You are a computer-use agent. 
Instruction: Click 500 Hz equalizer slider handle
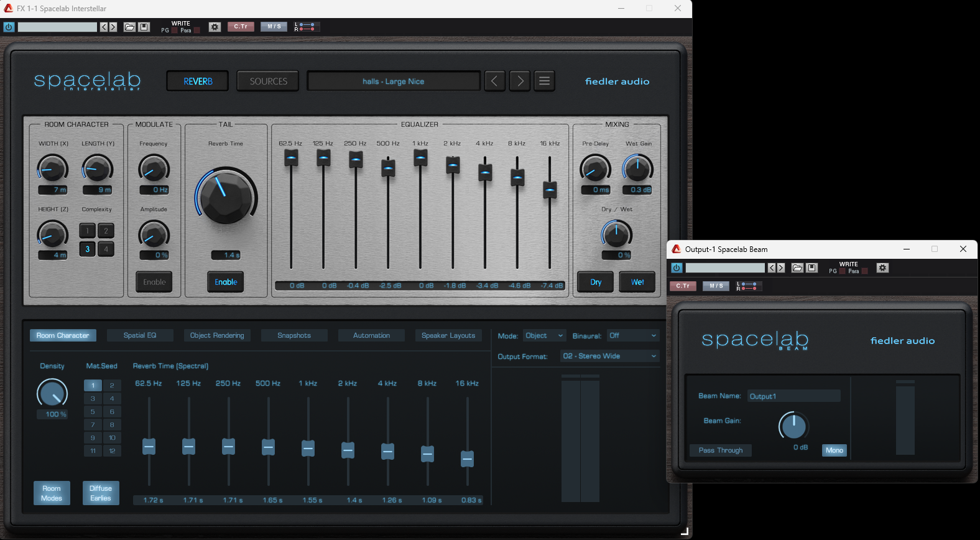[x=388, y=167]
